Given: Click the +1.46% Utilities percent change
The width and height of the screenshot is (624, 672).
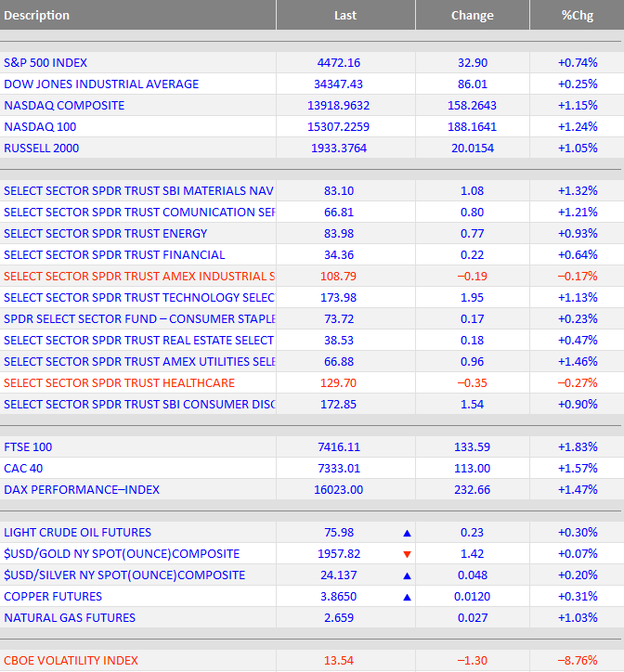Looking at the screenshot, I should pos(578,362).
